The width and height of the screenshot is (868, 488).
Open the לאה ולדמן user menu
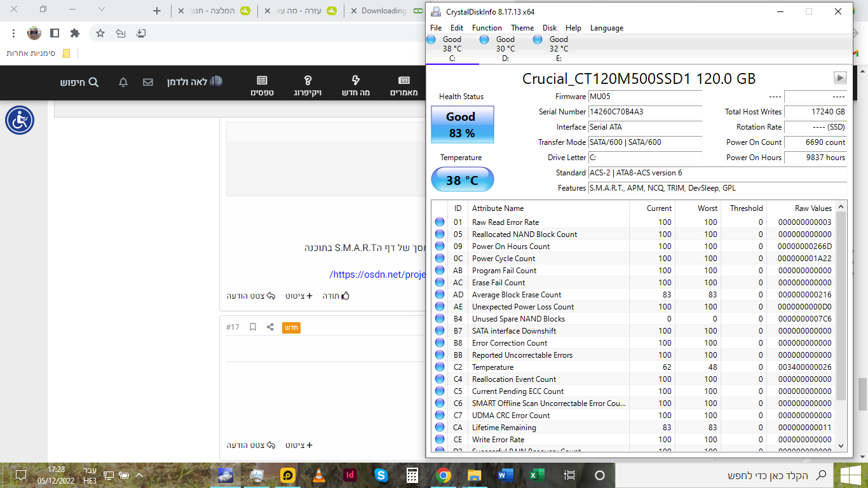[194, 82]
